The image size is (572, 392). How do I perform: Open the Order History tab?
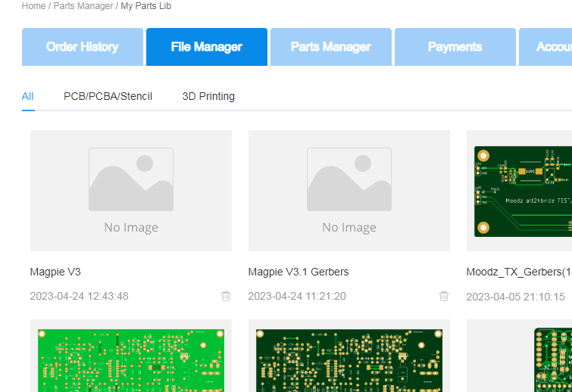click(x=83, y=47)
